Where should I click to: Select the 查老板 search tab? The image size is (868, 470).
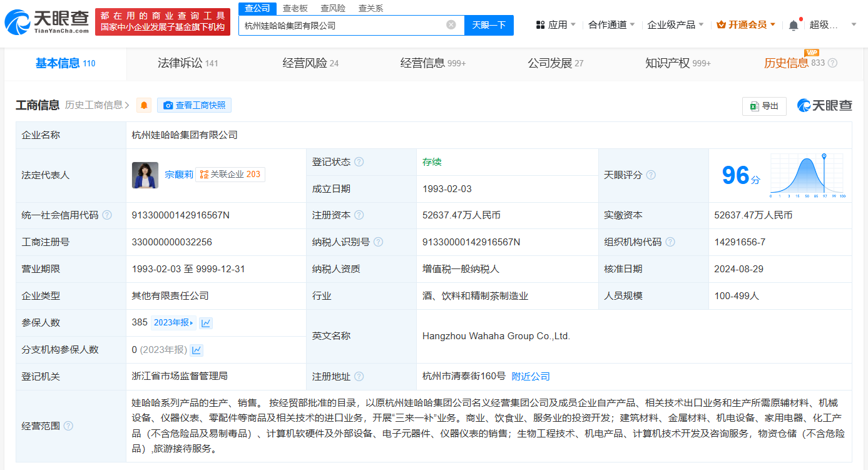coord(295,8)
